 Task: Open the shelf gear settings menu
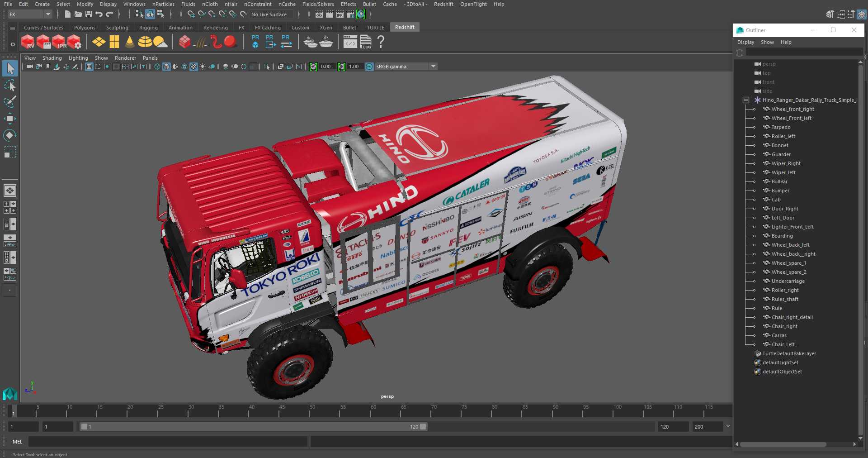tap(13, 44)
